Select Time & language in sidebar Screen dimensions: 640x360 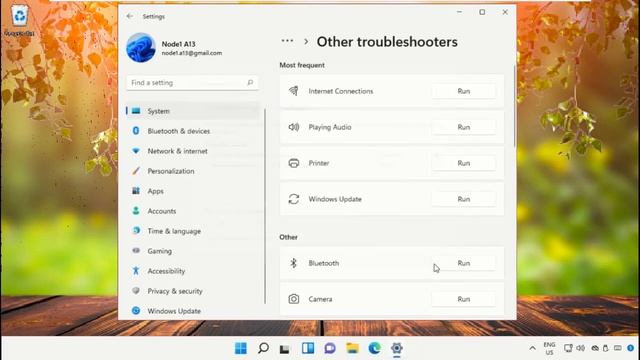193,231
